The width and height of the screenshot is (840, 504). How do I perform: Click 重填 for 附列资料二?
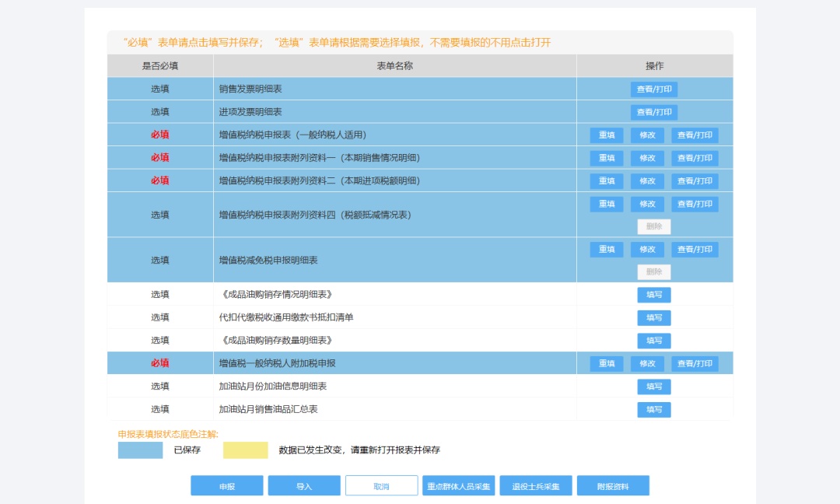point(607,180)
